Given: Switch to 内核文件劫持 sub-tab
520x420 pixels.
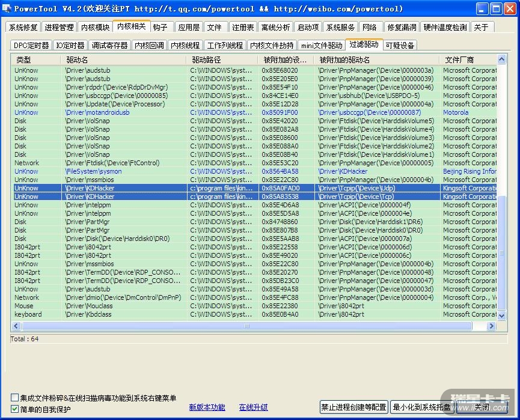Looking at the screenshot, I should (x=272, y=45).
